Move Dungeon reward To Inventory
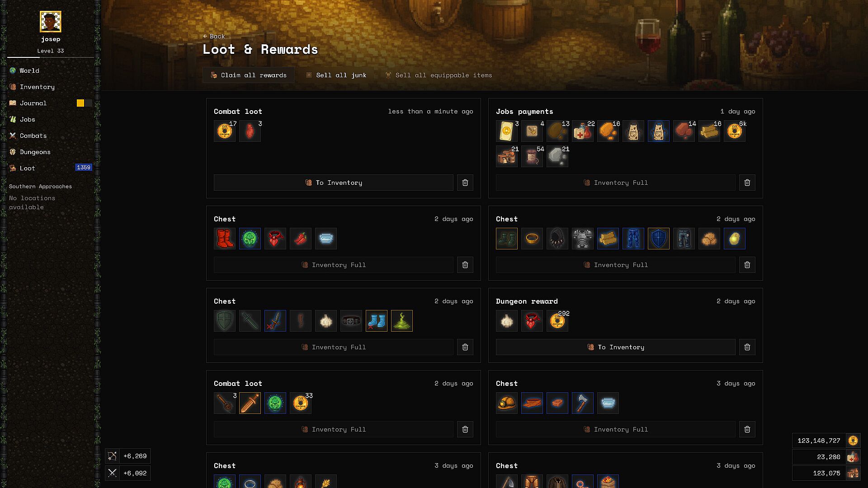The height and width of the screenshot is (488, 868). [615, 347]
